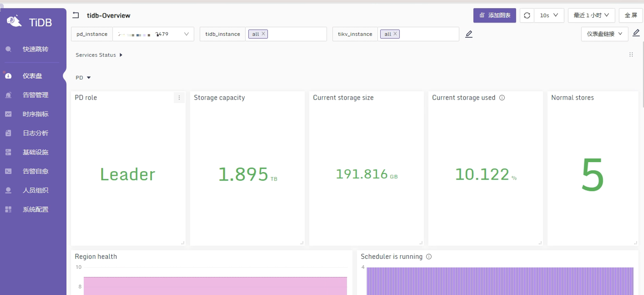Click drag handle dots on Services Status row
The height and width of the screenshot is (295, 644).
pos(631,55)
